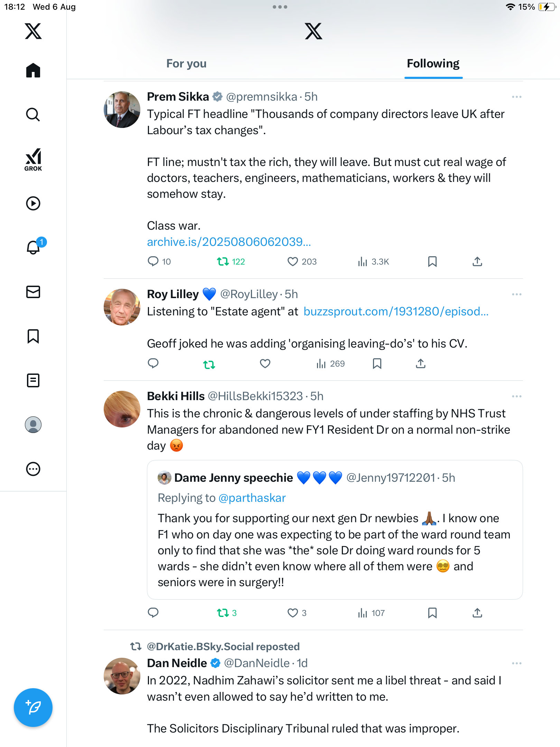
Task: Bookmark Bekki Hills' post
Action: [x=432, y=613]
